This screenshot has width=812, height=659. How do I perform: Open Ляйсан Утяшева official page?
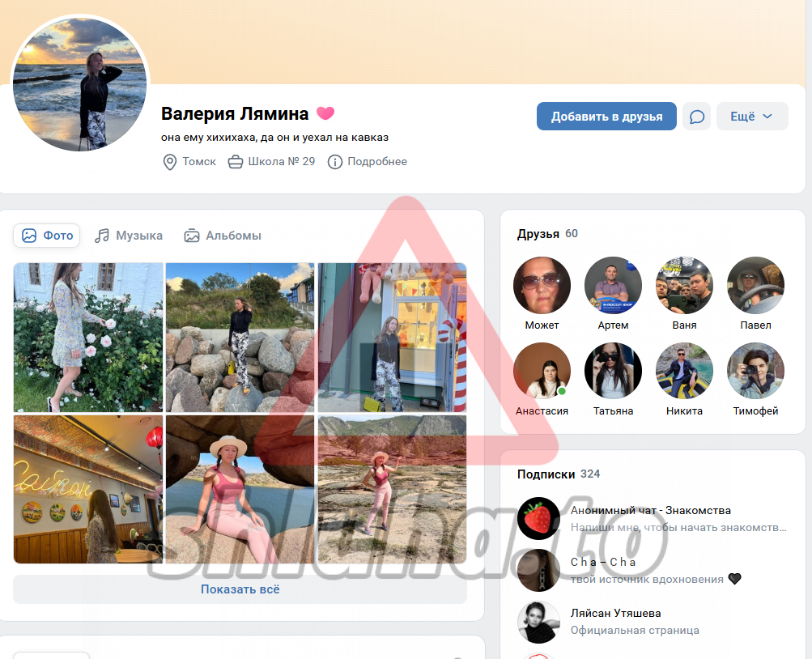pos(614,614)
